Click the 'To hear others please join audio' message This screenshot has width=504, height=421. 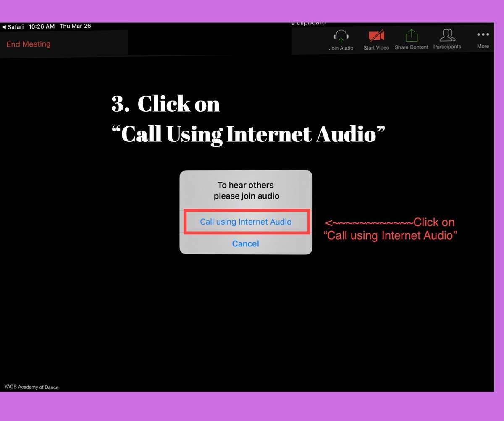pyautogui.click(x=246, y=191)
